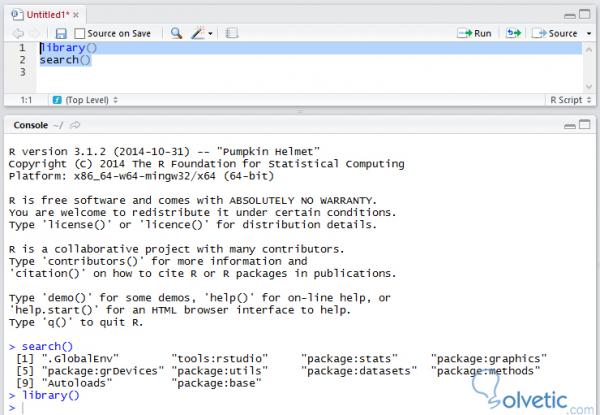Click line 2 search() in the editor
The height and width of the screenshot is (415, 600).
65,60
